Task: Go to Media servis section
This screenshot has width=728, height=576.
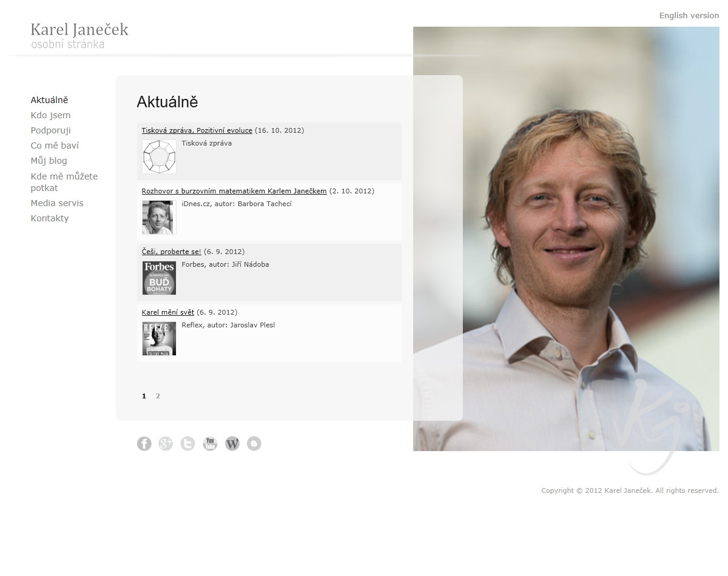Action: click(57, 203)
